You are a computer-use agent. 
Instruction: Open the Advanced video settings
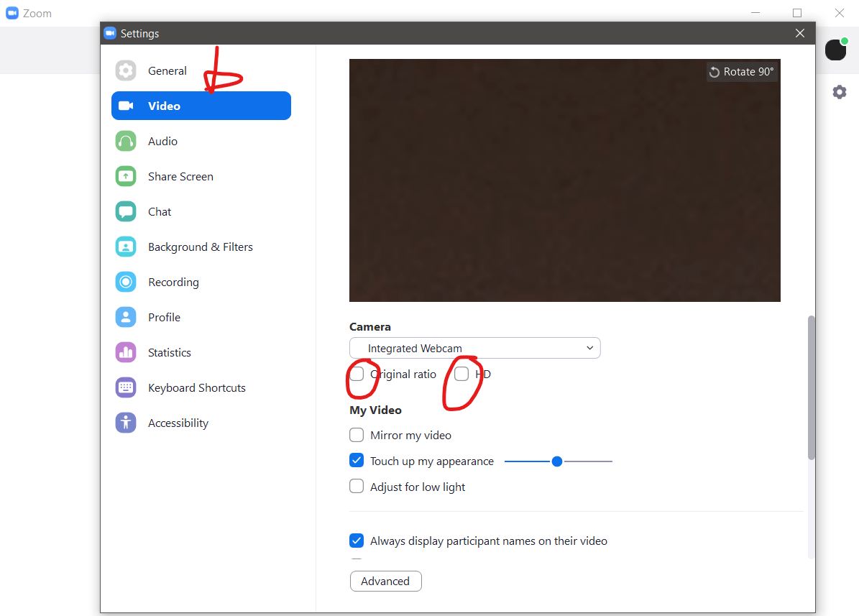tap(386, 581)
